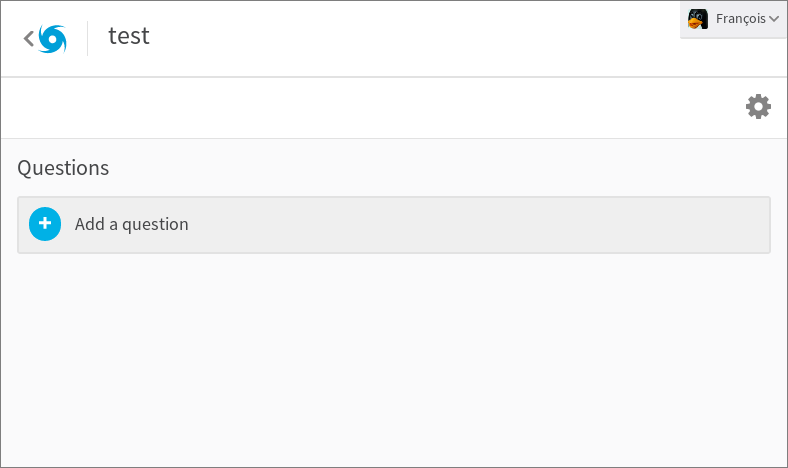Image resolution: width=788 pixels, height=468 pixels.
Task: Click the blank header area right of the test title
Action: [412, 38]
